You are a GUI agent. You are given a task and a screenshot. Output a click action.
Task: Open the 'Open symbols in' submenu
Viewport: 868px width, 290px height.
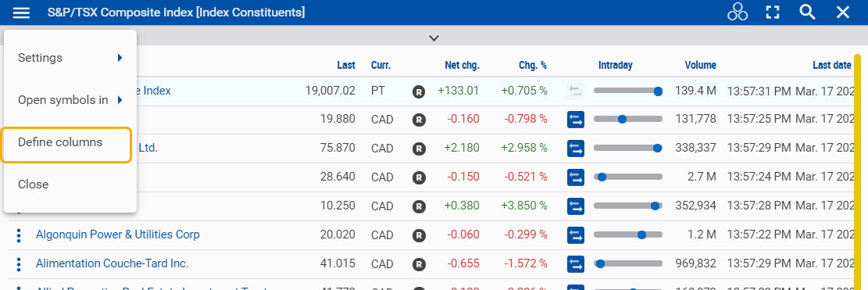[70, 100]
